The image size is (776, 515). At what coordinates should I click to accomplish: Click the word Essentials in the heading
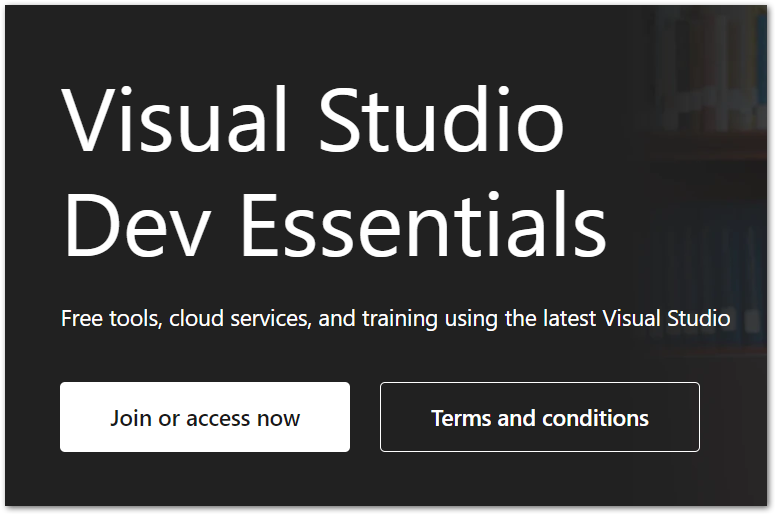422,228
